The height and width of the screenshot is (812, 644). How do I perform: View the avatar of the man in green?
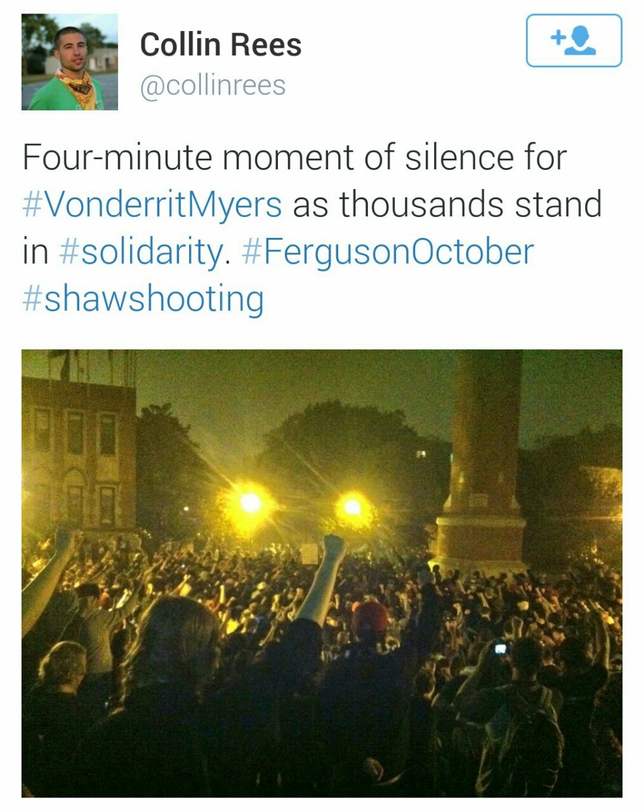pos(70,62)
